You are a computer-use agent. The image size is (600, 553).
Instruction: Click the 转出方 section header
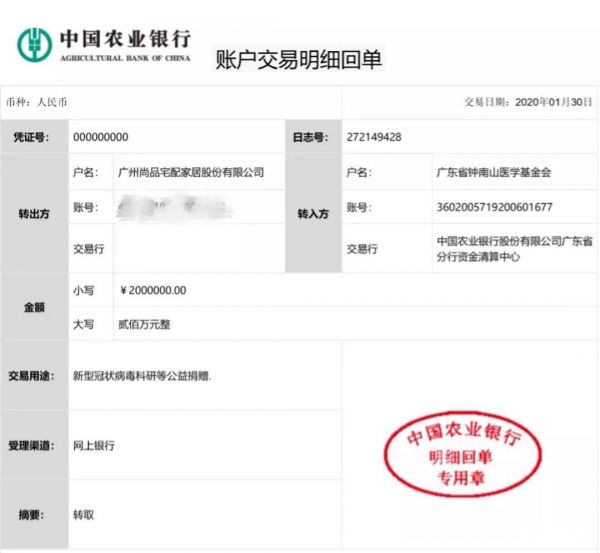pyautogui.click(x=33, y=214)
